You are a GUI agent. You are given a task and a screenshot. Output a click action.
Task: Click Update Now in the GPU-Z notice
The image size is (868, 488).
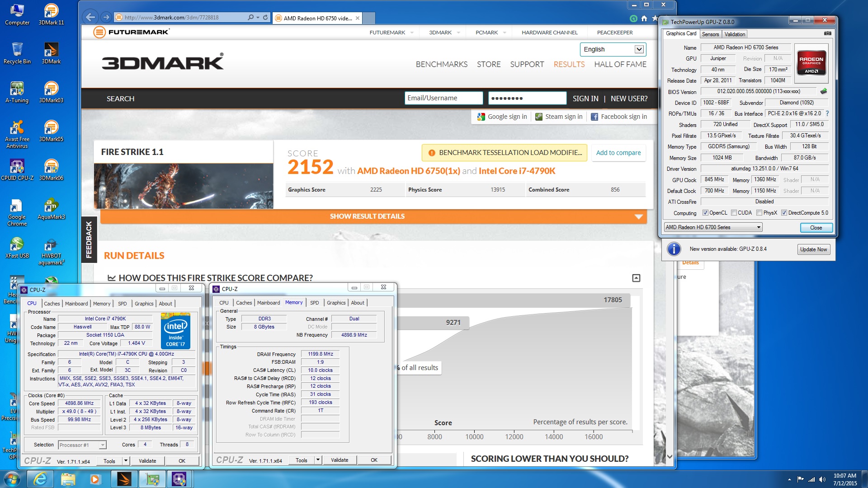(813, 249)
